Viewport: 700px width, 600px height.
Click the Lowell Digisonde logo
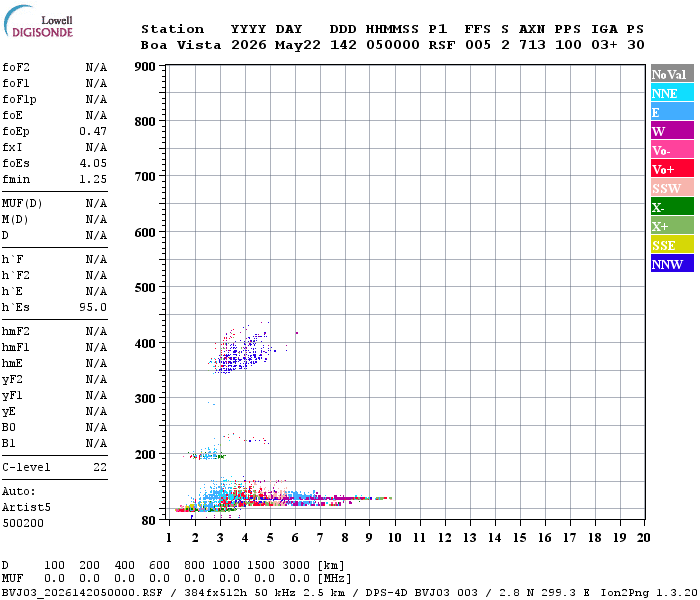[x=38, y=21]
